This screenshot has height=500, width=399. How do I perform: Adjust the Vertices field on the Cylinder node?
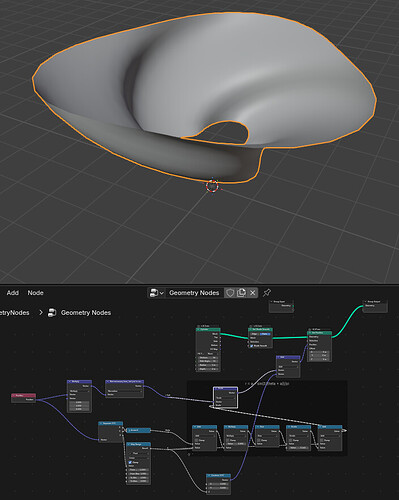point(208,358)
